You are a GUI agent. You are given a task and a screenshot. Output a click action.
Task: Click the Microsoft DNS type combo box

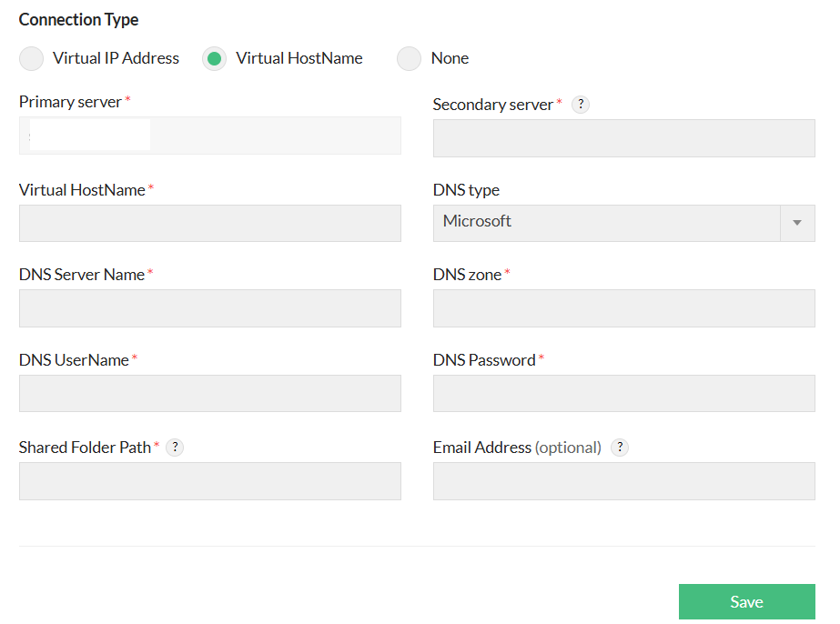[x=606, y=223]
